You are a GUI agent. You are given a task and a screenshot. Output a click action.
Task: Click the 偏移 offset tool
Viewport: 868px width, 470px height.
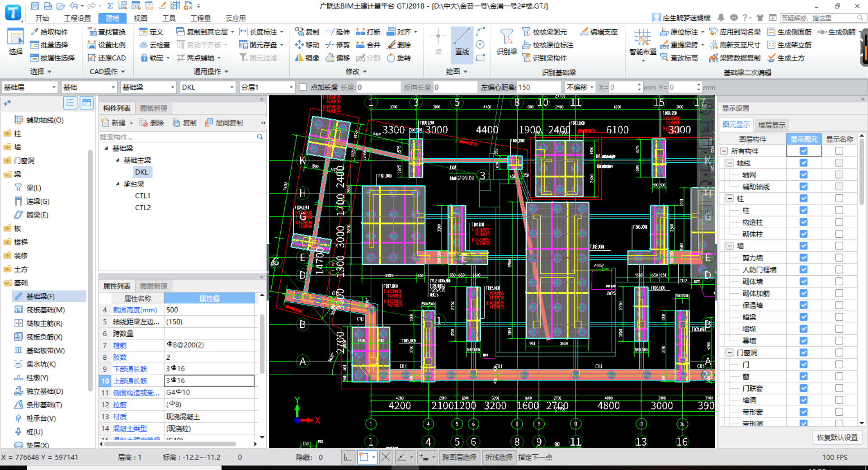coord(338,58)
